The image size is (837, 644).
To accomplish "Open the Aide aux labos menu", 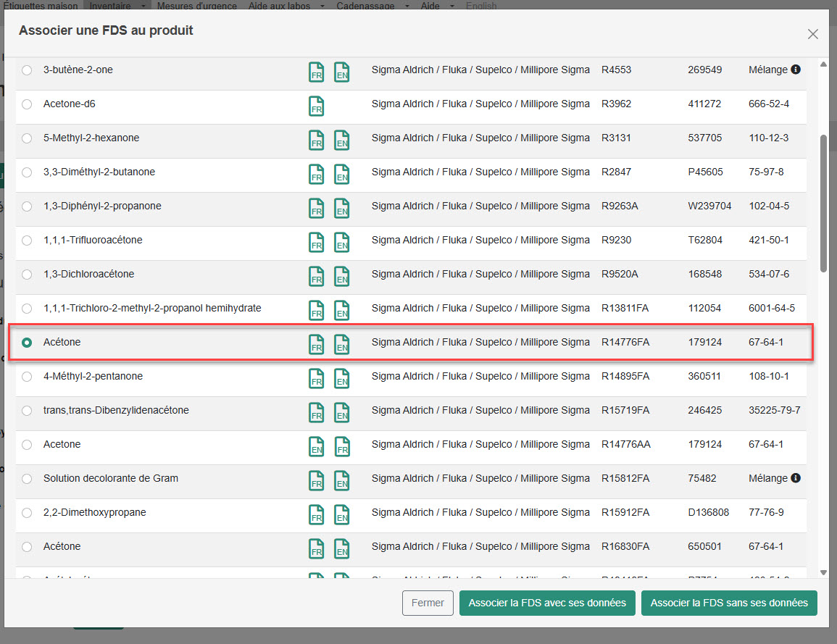I will click(x=289, y=6).
